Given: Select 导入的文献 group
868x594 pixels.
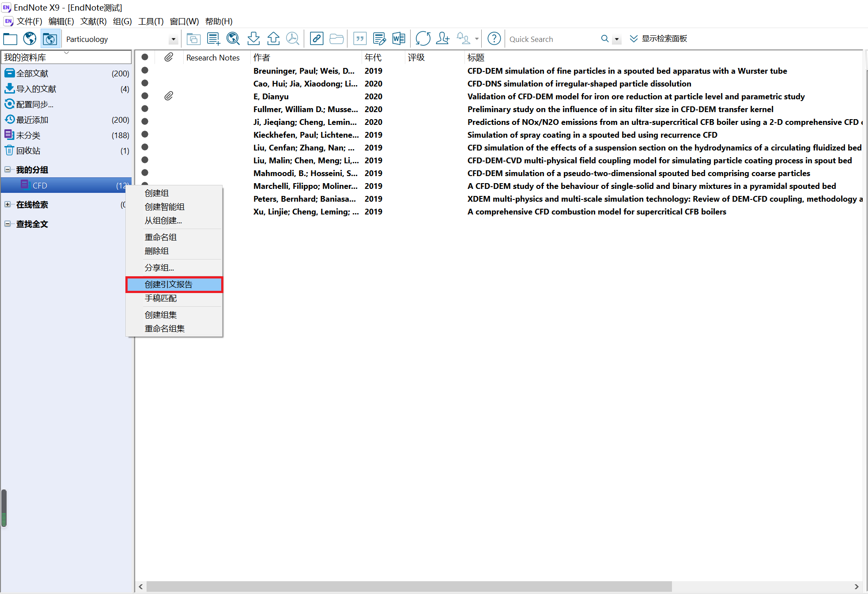Looking at the screenshot, I should (x=66, y=89).
